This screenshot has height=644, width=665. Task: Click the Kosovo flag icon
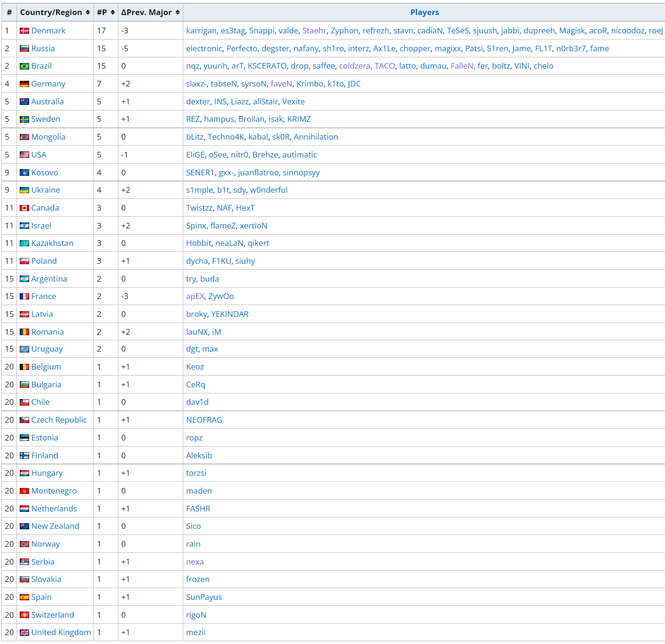[24, 172]
